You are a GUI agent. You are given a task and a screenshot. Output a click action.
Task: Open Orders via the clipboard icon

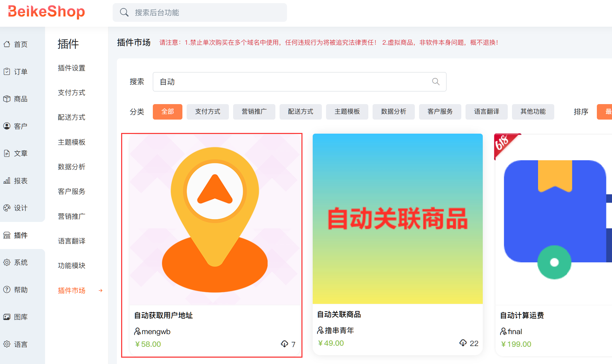(x=7, y=72)
